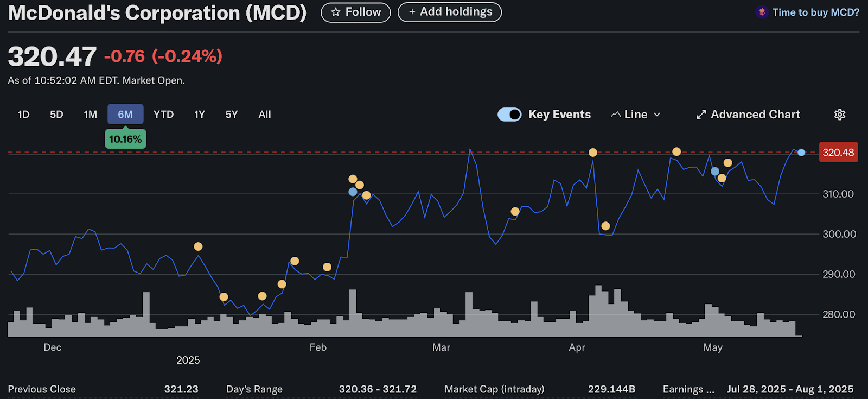Click the Feb label on the time axis
This screenshot has width=868, height=399.
click(318, 347)
